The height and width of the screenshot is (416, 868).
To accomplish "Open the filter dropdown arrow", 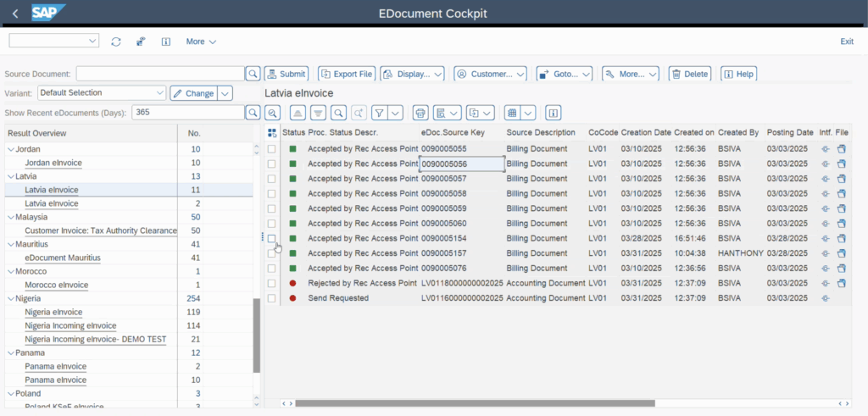I will pyautogui.click(x=396, y=113).
